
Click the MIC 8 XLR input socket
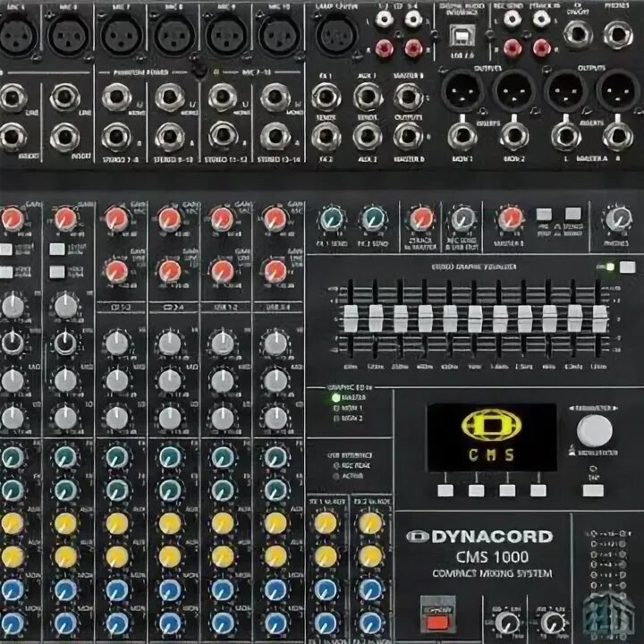click(x=174, y=36)
